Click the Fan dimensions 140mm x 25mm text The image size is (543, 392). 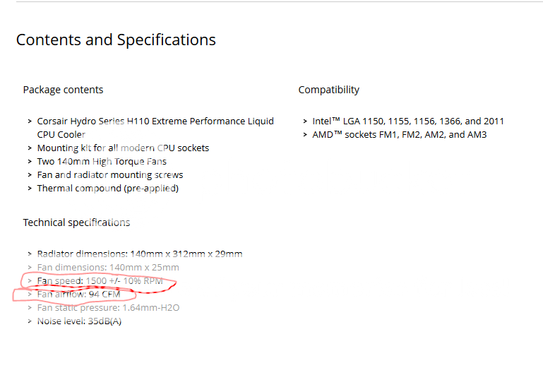click(x=108, y=268)
